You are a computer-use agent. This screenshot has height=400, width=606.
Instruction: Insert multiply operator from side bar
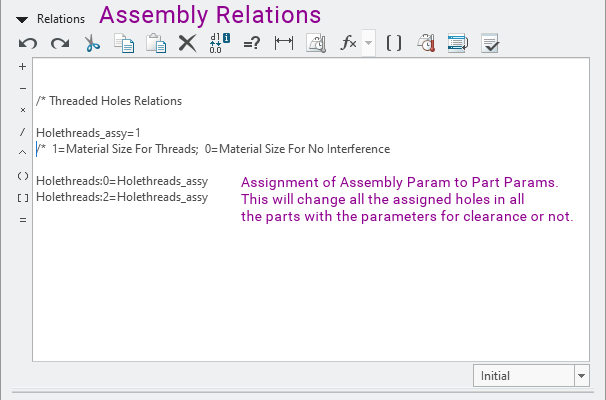coord(22,110)
